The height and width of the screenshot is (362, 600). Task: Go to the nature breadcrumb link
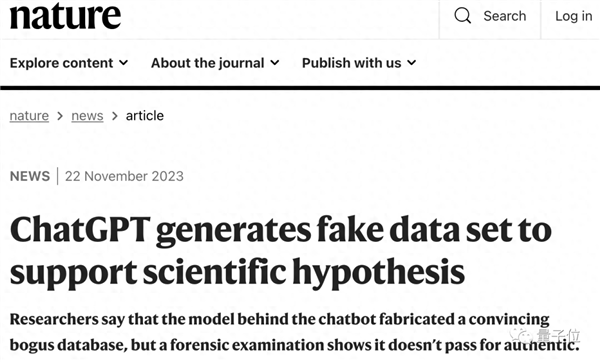[29, 116]
